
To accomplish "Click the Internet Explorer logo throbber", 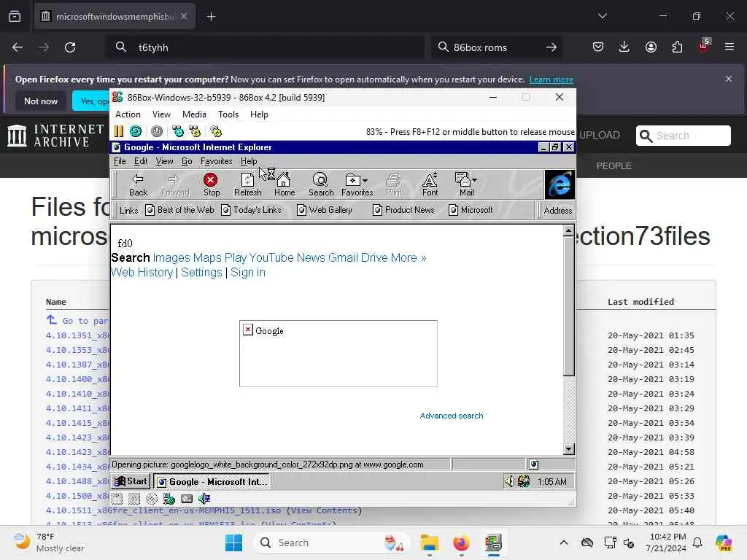I will tap(560, 184).
